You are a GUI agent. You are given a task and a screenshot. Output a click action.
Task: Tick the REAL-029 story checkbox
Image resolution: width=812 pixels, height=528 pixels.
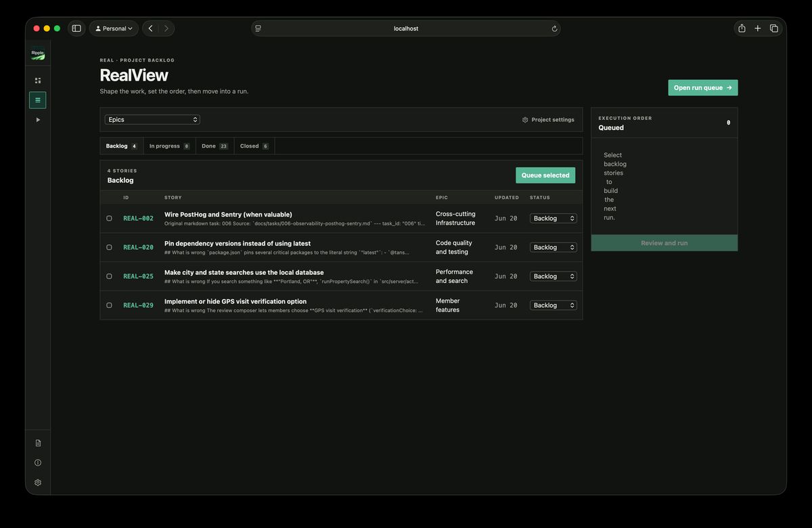(109, 305)
